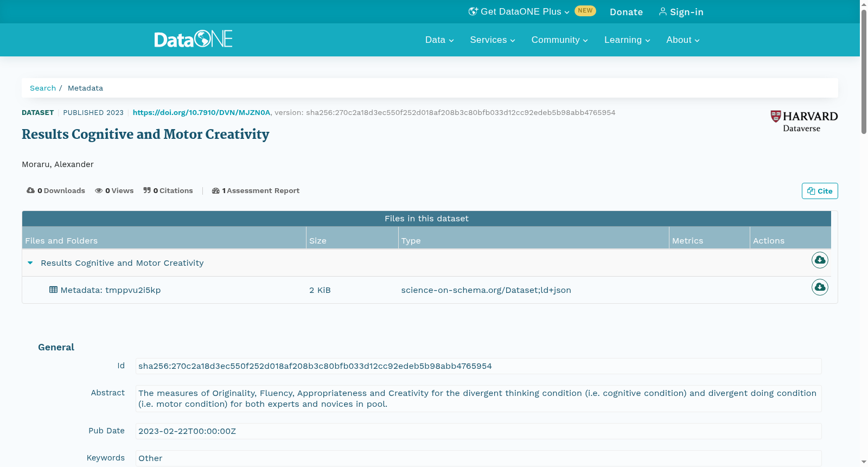Click the PUBLISHED 2023 label
The width and height of the screenshot is (868, 467).
[93, 113]
